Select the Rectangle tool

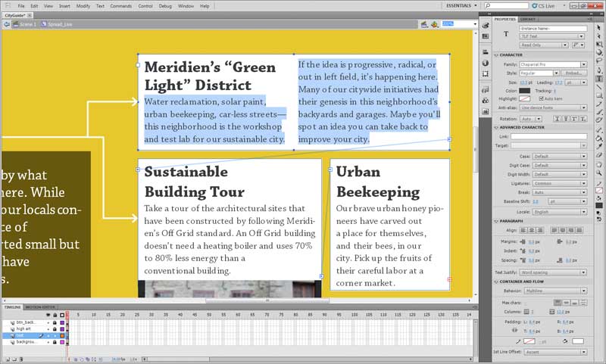pyautogui.click(x=599, y=95)
